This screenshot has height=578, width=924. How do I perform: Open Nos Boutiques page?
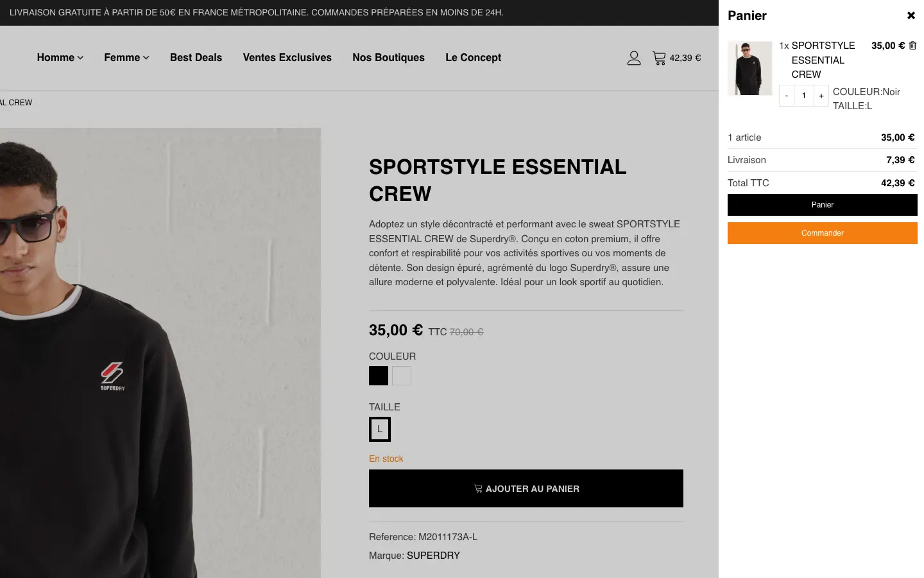pyautogui.click(x=388, y=58)
